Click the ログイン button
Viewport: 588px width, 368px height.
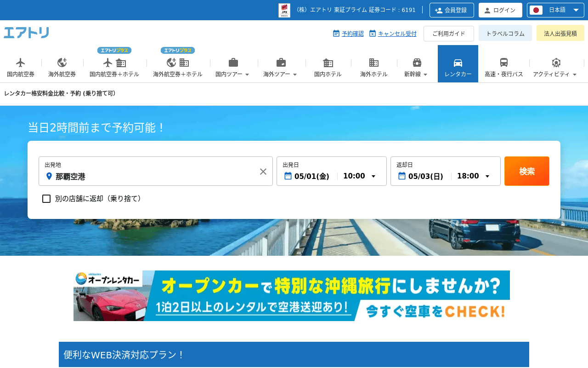point(500,10)
